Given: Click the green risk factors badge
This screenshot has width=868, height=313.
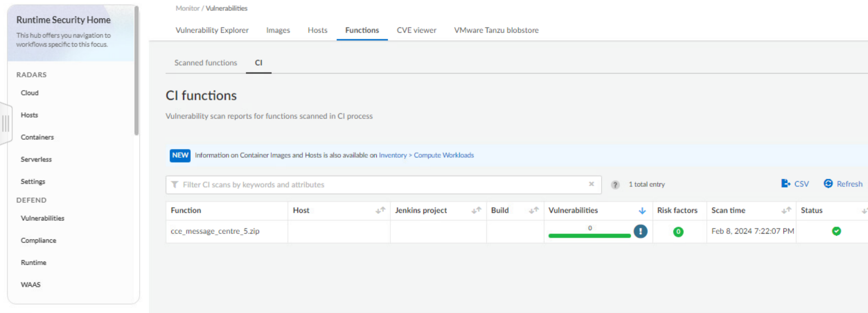Looking at the screenshot, I should point(678,232).
